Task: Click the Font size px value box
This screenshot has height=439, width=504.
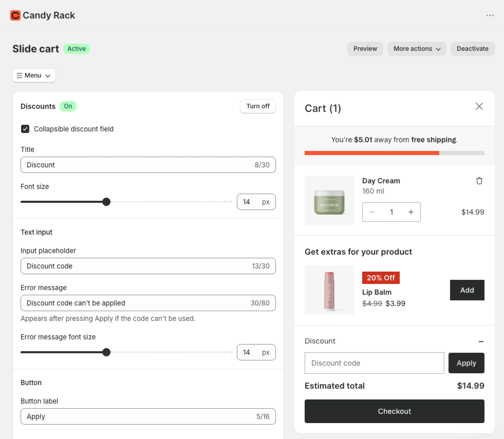Action: (256, 202)
